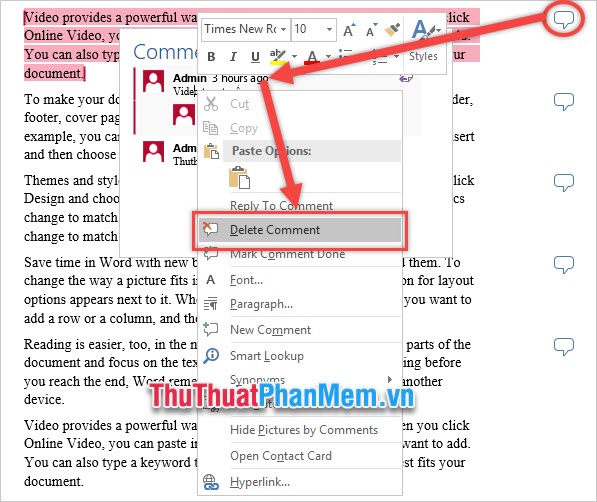The height and width of the screenshot is (502, 597).
Task: Click 'Reading is easier, too' text
Action: (83, 344)
